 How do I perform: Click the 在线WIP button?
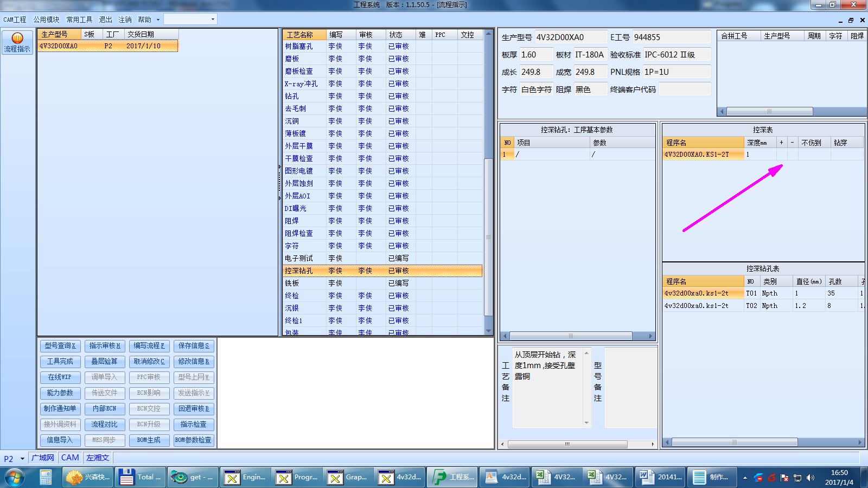(60, 377)
